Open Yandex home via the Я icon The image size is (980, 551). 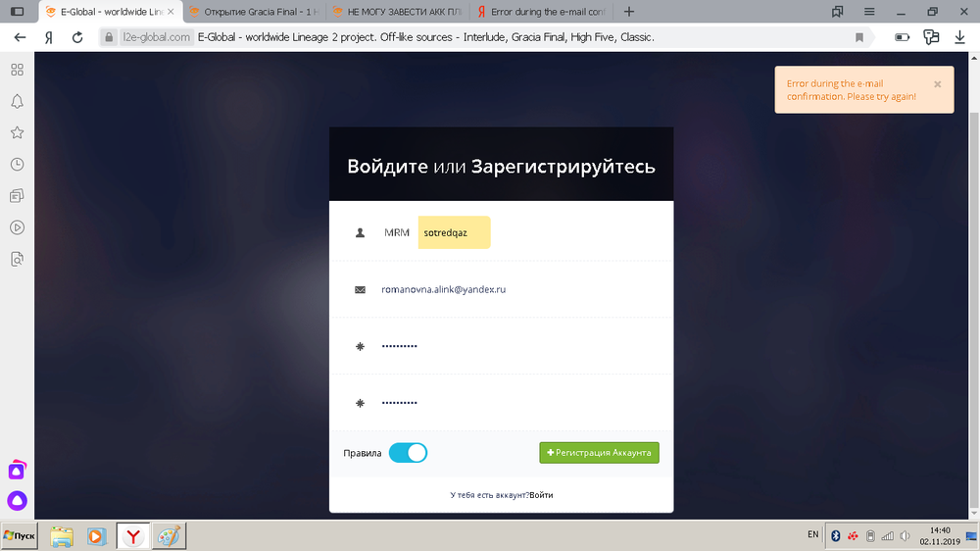point(48,37)
